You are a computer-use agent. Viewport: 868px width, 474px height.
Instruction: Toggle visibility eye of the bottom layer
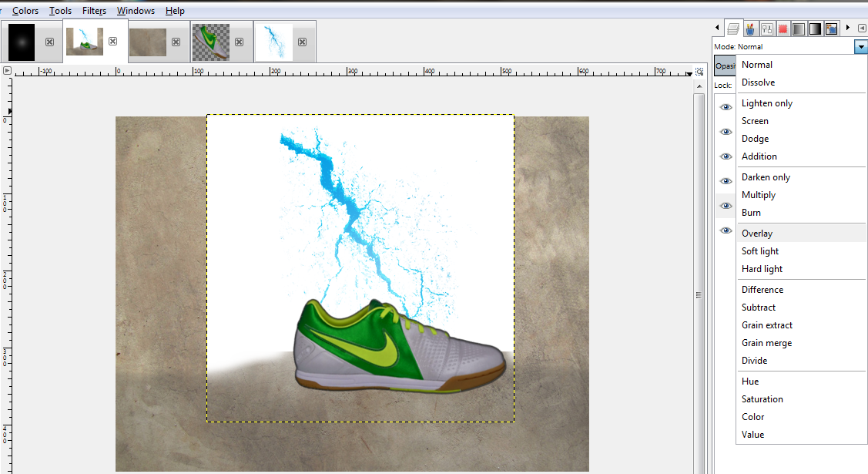click(726, 230)
